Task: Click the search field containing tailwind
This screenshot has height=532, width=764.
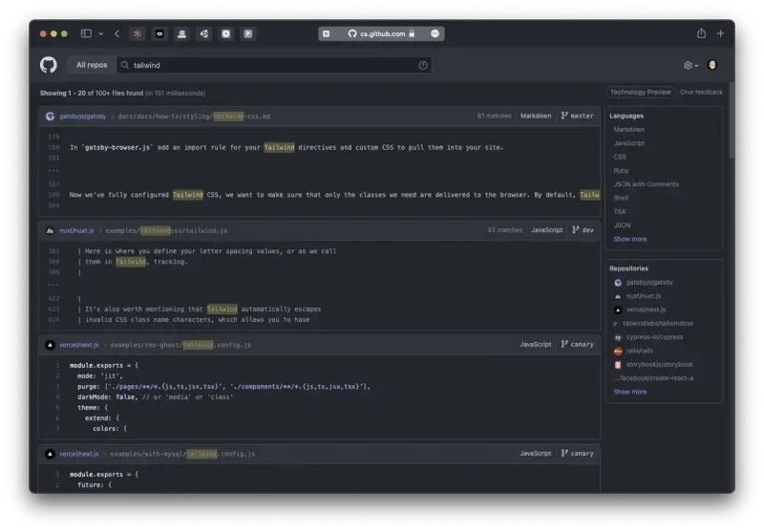Action: pyautogui.click(x=273, y=65)
